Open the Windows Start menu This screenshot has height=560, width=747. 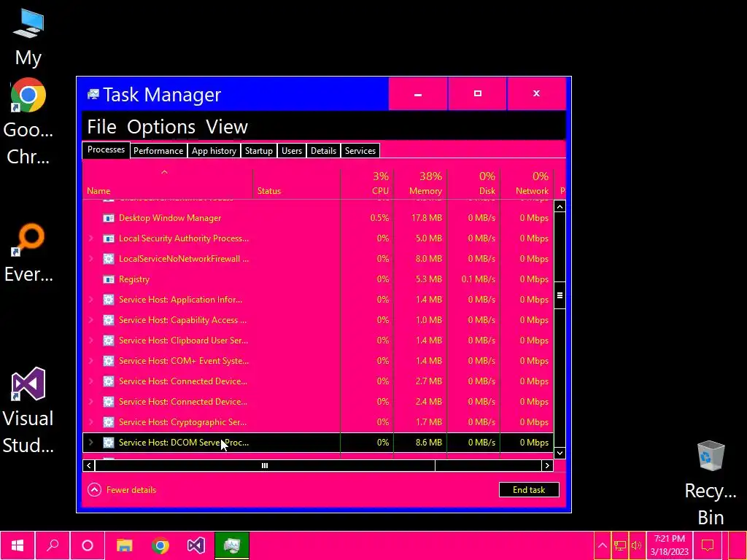(x=18, y=545)
